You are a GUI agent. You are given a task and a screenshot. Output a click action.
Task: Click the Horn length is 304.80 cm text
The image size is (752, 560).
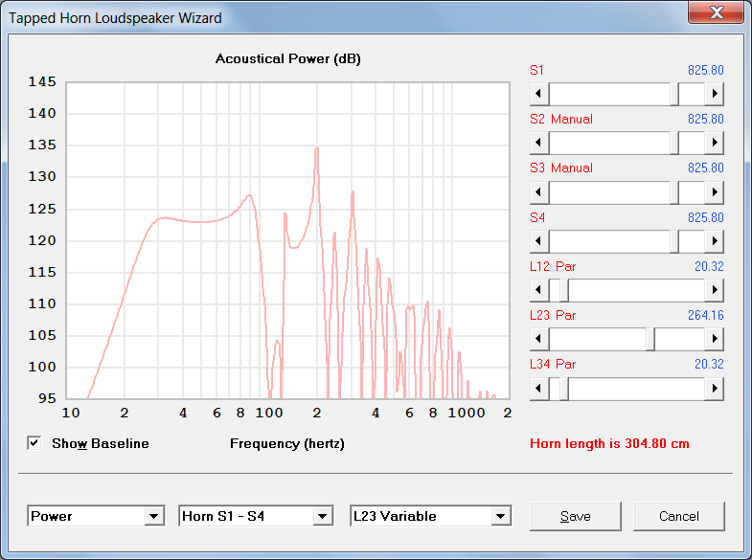(x=609, y=443)
